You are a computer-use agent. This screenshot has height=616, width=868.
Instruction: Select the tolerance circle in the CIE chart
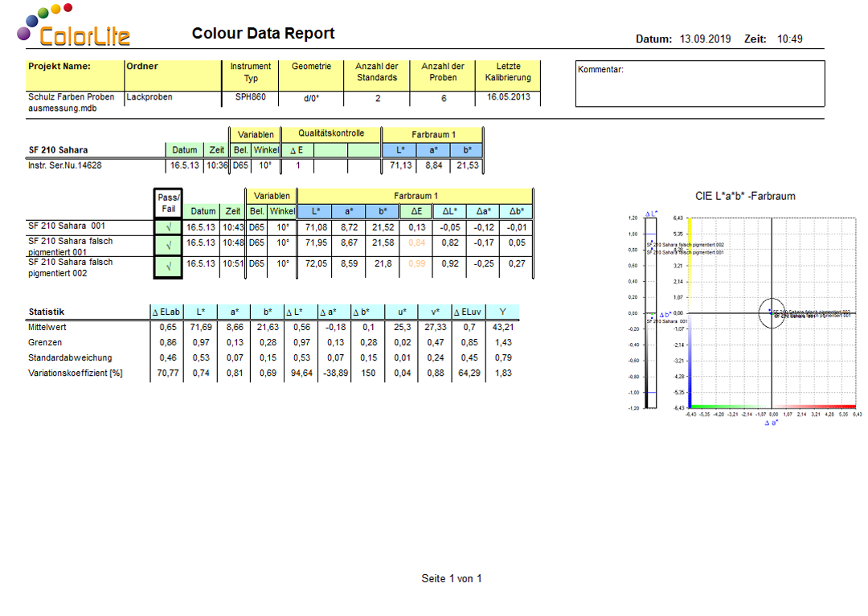(772, 313)
